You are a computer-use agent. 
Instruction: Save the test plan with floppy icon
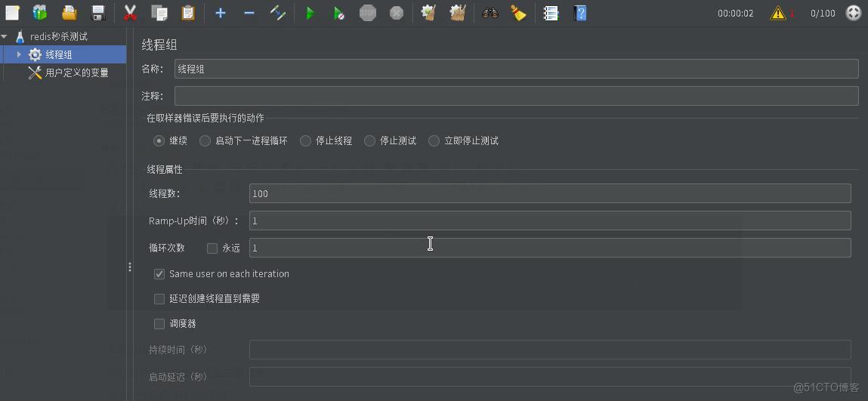point(98,13)
